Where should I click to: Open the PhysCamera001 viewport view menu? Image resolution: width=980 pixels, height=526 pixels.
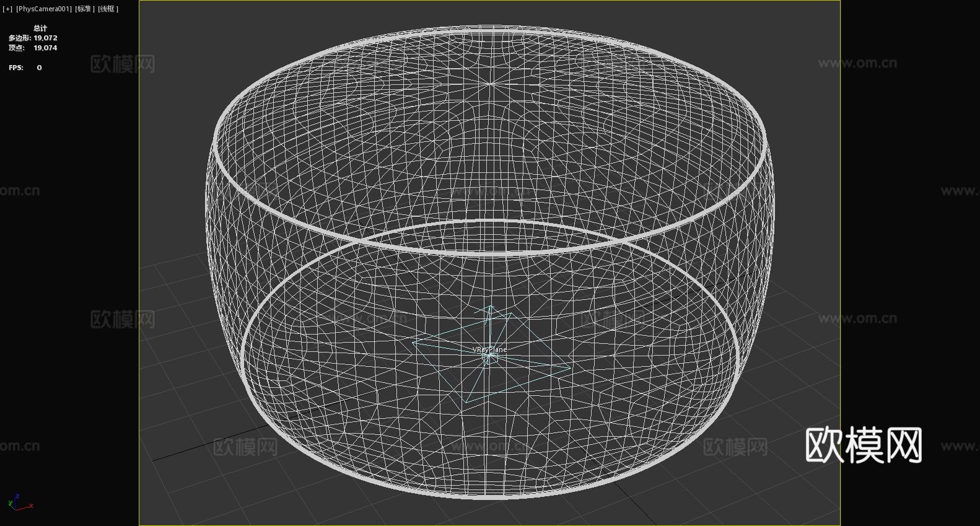(x=44, y=9)
